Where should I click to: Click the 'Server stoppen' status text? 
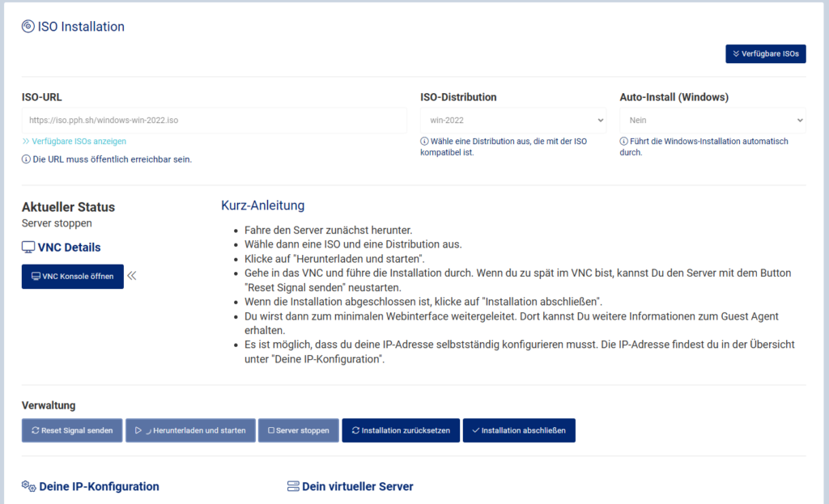pyautogui.click(x=57, y=223)
